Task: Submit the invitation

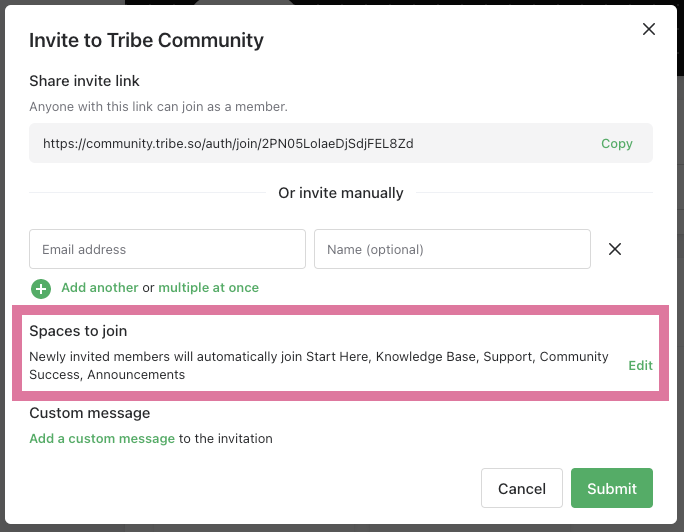Action: tap(612, 488)
